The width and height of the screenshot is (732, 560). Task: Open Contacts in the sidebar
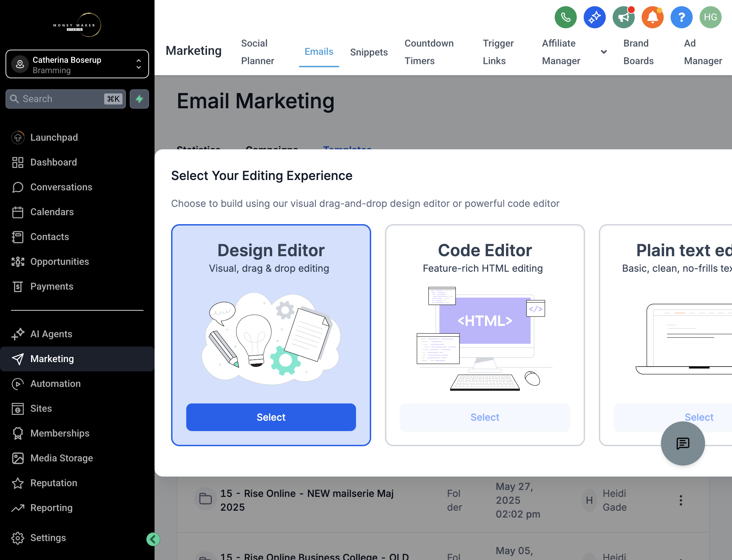[x=49, y=237]
